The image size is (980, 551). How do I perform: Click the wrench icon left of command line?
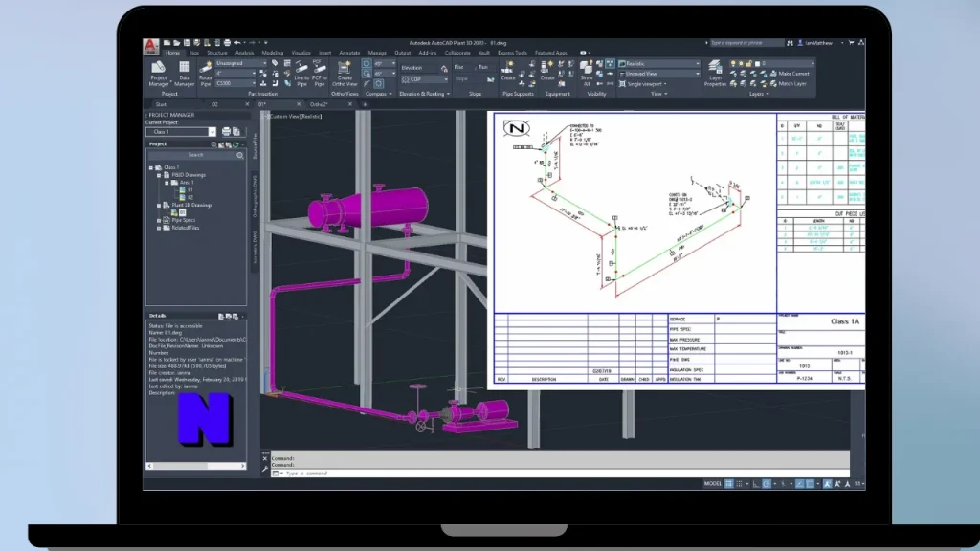pyautogui.click(x=265, y=468)
